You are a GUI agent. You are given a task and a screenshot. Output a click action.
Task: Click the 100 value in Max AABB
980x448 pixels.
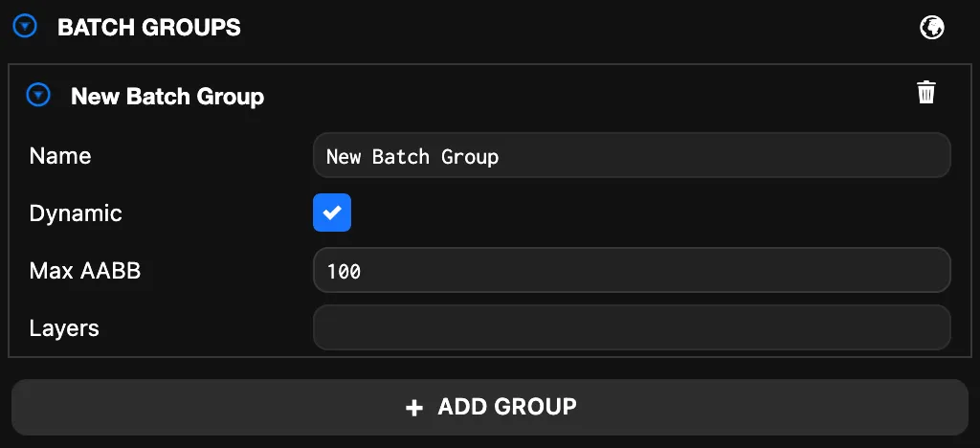pyautogui.click(x=344, y=272)
